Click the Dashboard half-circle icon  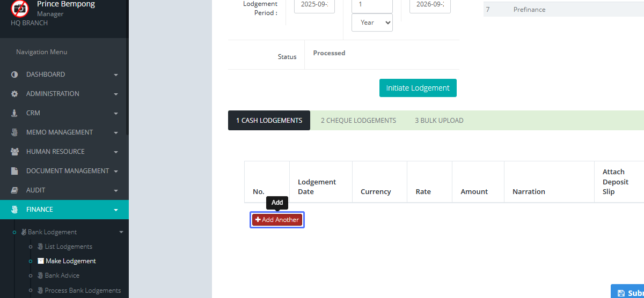point(14,74)
